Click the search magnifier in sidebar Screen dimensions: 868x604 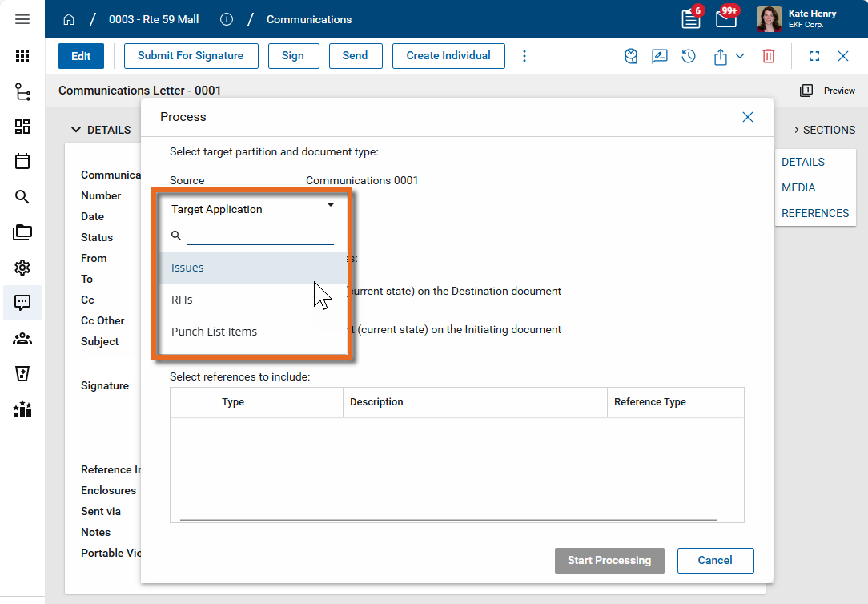22,197
